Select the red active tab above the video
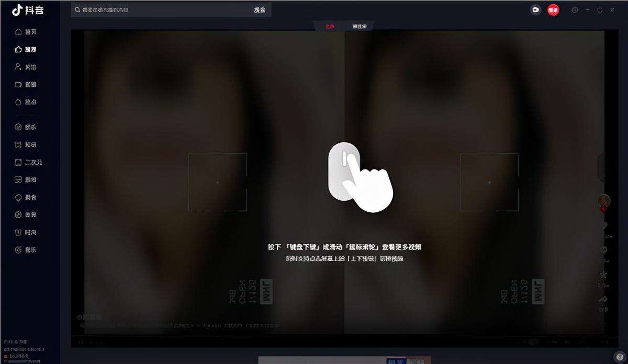Viewport: 628px width, 364px height. tap(330, 26)
